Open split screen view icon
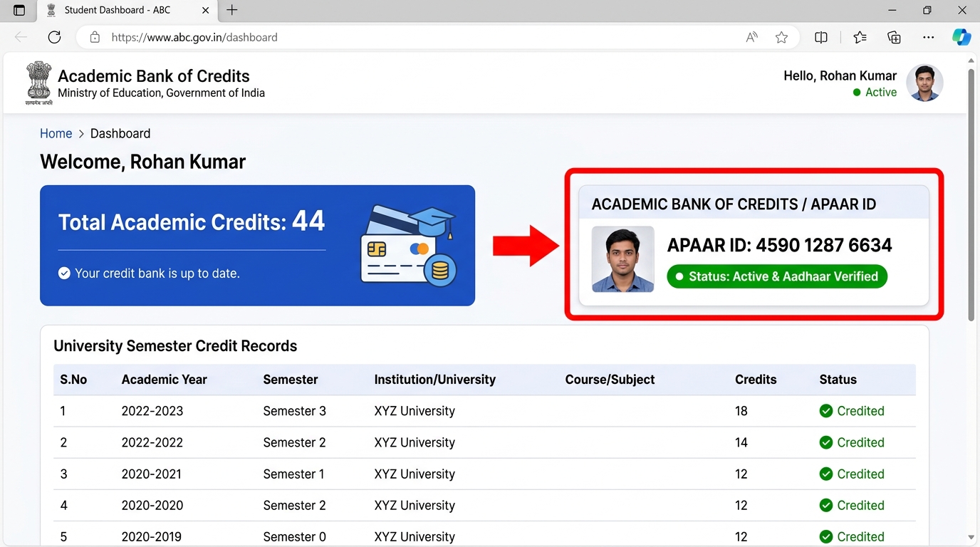 coord(821,37)
